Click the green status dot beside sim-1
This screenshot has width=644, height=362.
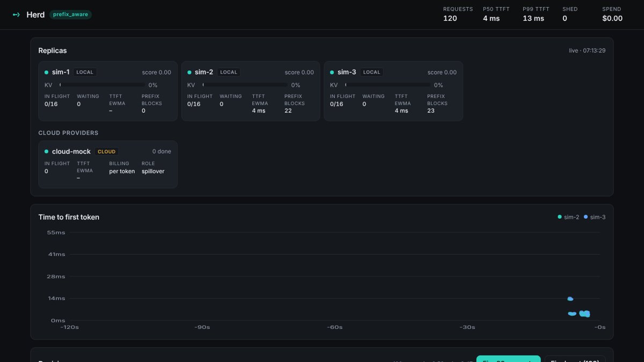[47, 72]
